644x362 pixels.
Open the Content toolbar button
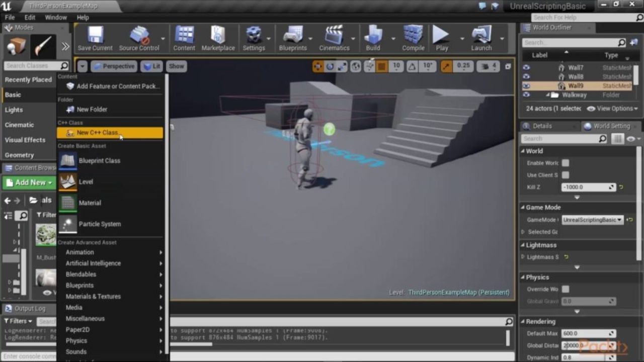[184, 38]
